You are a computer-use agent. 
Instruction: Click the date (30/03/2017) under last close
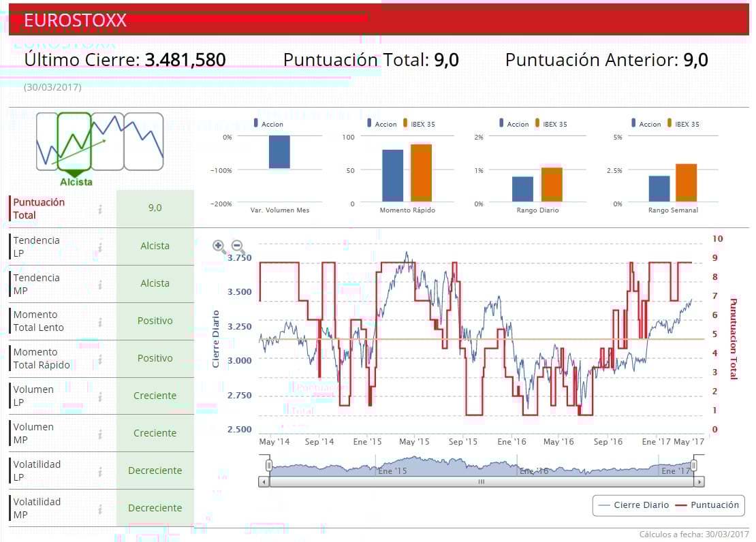tap(52, 87)
